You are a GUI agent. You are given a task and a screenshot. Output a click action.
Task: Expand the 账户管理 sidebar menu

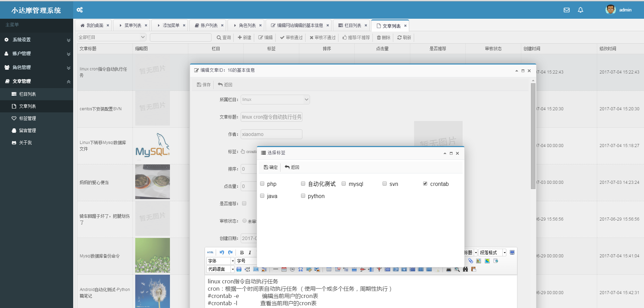click(36, 53)
